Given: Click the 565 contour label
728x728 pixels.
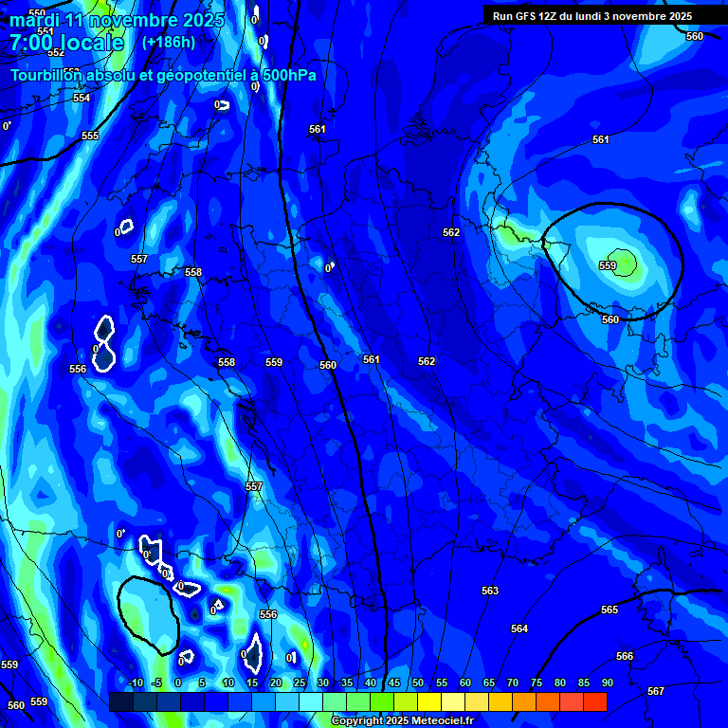Looking at the screenshot, I should pos(609,610).
